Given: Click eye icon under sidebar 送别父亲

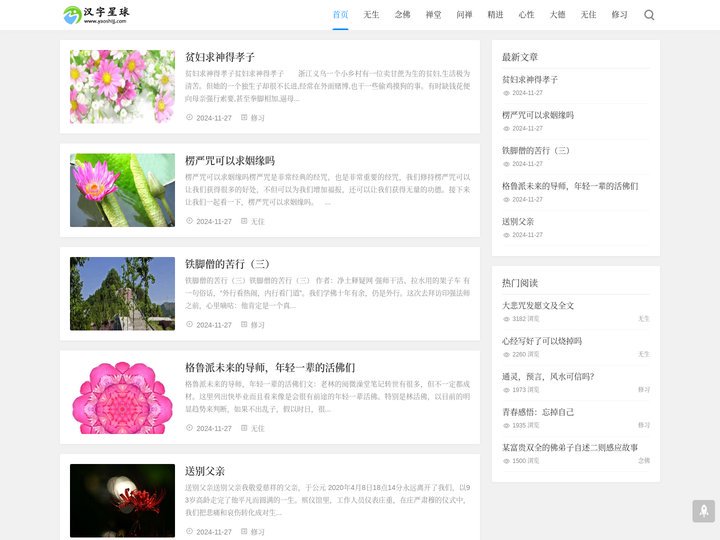Looking at the screenshot, I should [x=506, y=235].
